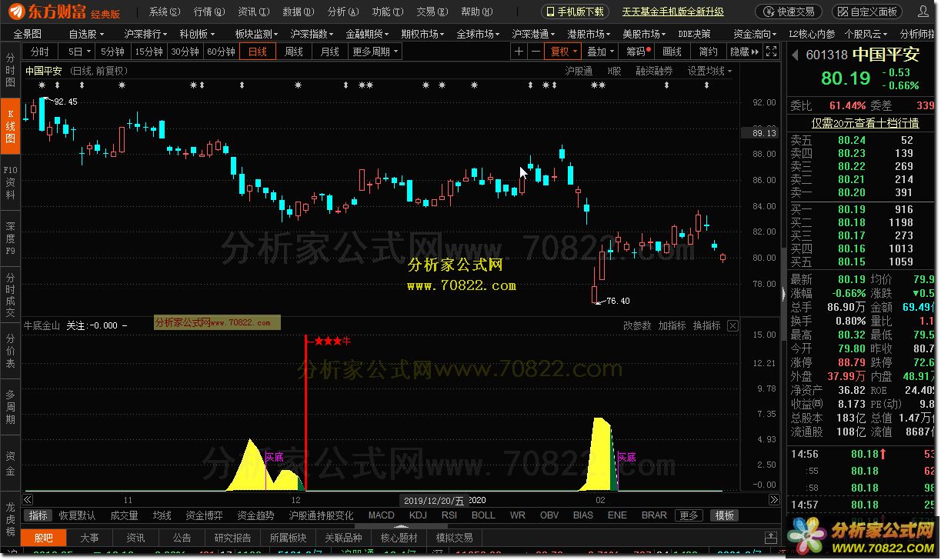Open 设置均线 dropdown
The height and width of the screenshot is (560, 941).
tap(709, 71)
